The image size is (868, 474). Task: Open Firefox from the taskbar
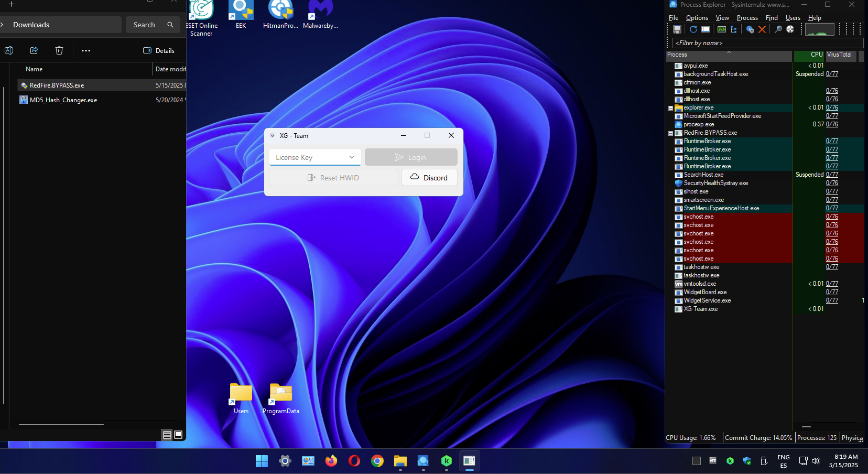click(x=331, y=461)
